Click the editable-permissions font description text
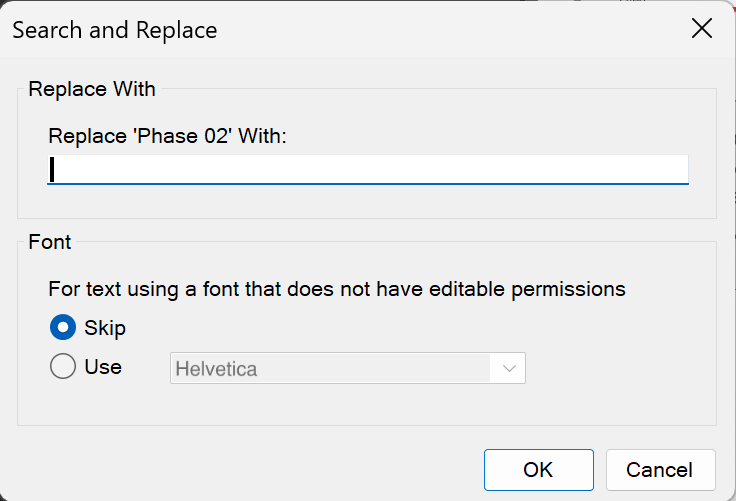736x501 pixels. (337, 289)
